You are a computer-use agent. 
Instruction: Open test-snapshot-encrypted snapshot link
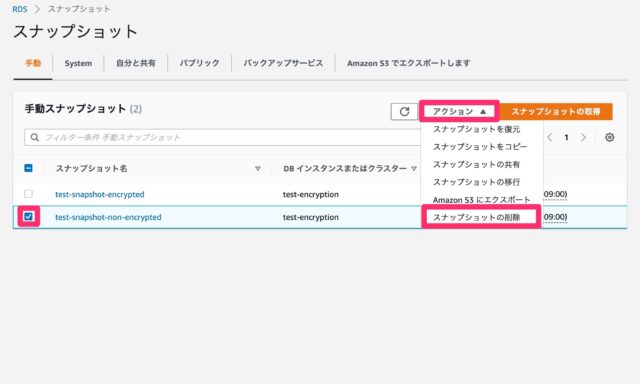tap(100, 194)
